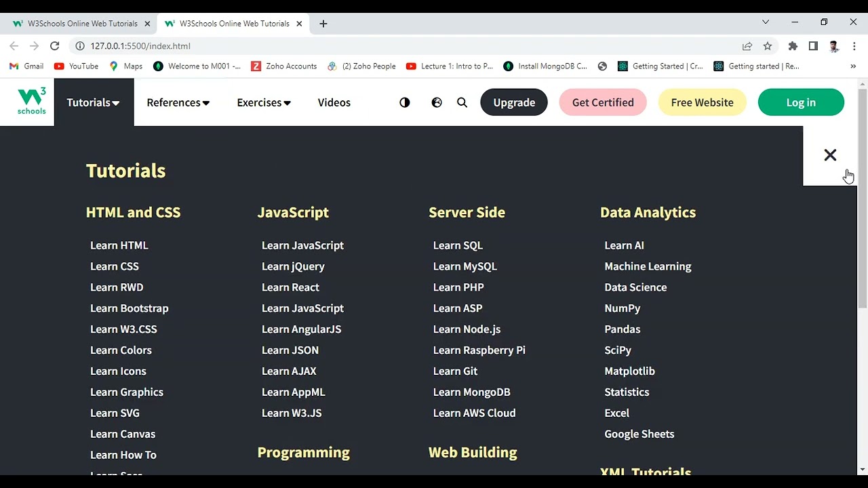Open the Chrome profile avatar
868x488 pixels.
834,46
